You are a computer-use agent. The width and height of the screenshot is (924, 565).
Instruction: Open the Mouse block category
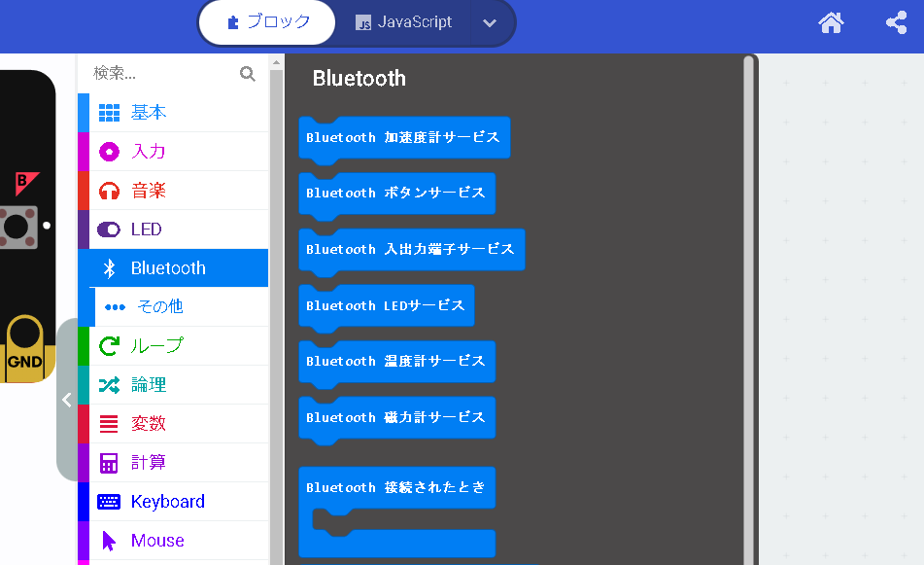[x=173, y=541]
